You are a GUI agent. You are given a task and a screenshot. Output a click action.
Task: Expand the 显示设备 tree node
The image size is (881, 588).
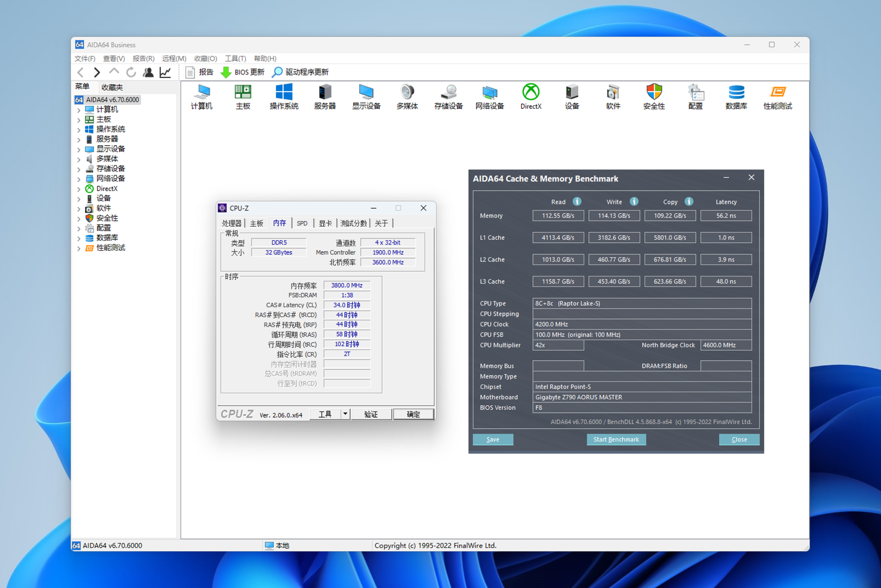(79, 149)
